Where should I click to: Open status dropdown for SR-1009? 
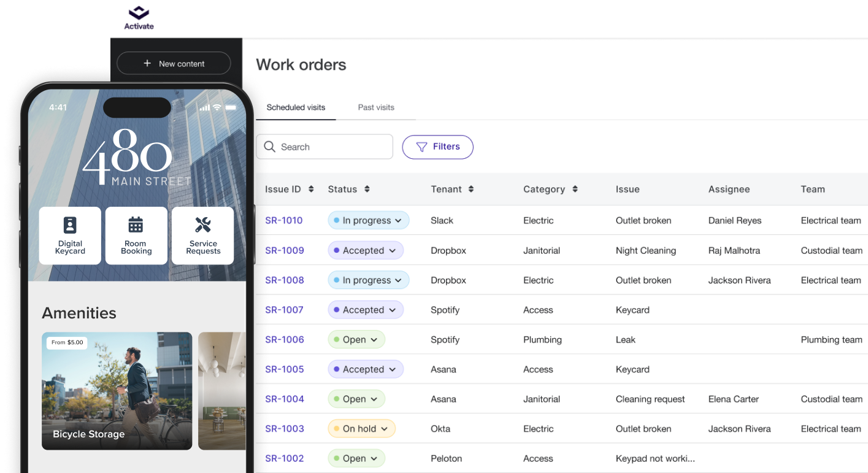(x=366, y=250)
